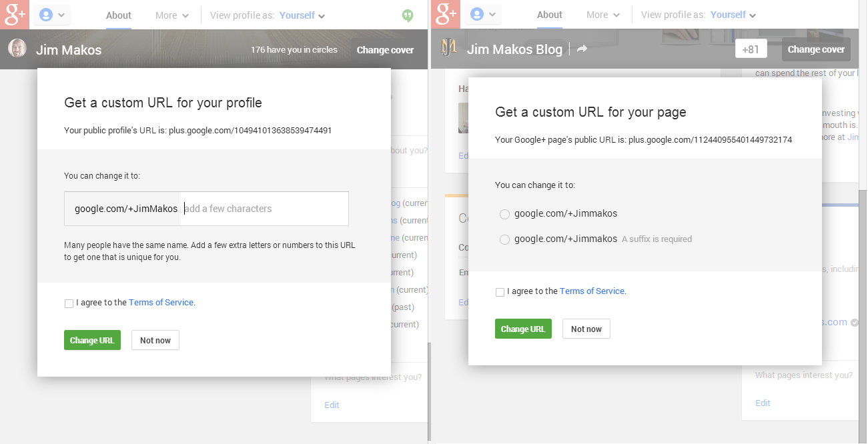Click the +81 button on the blog page
Viewport: 868px width, 444px height.
751,49
